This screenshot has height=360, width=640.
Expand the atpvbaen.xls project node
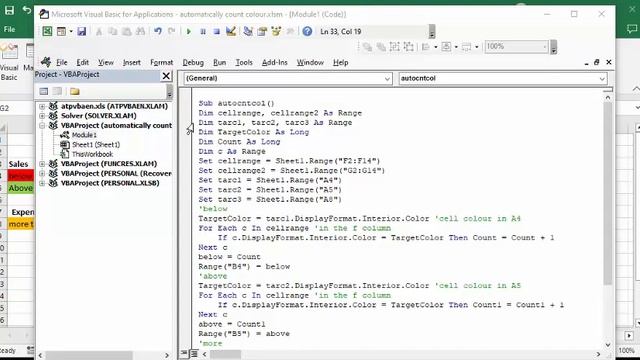(42, 106)
